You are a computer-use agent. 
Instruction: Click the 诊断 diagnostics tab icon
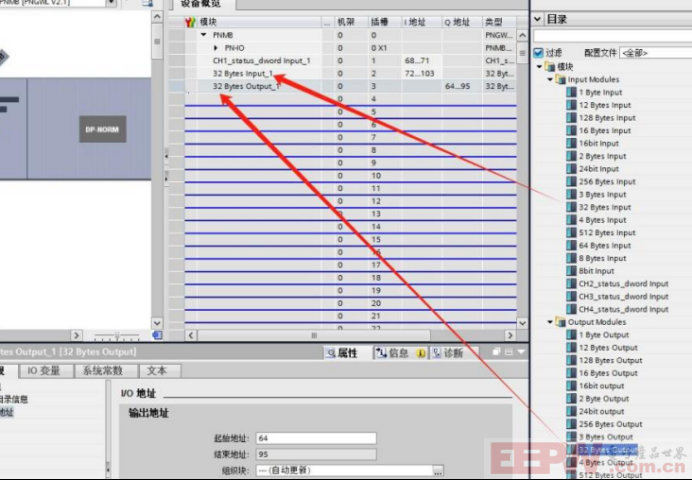pyautogui.click(x=436, y=353)
